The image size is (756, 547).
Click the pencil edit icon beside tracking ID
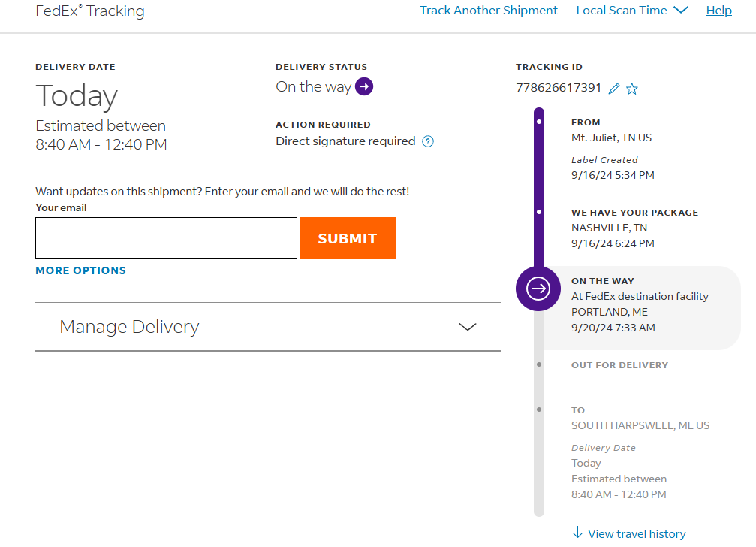[614, 89]
